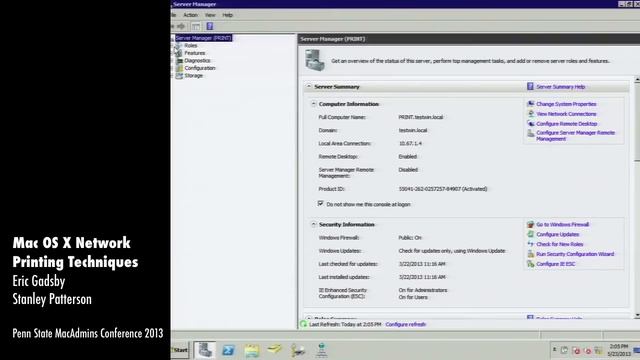
Task: Click Configure refresh link
Action: [x=405, y=324]
